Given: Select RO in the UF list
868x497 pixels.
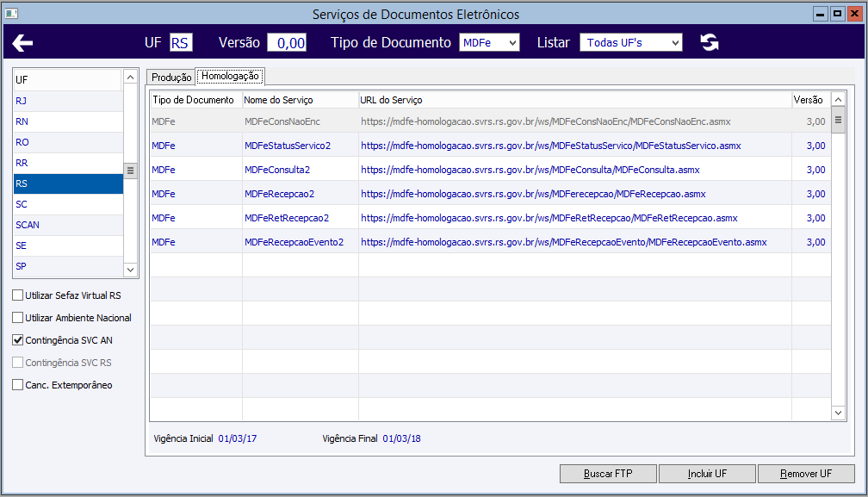Looking at the screenshot, I should (67, 142).
